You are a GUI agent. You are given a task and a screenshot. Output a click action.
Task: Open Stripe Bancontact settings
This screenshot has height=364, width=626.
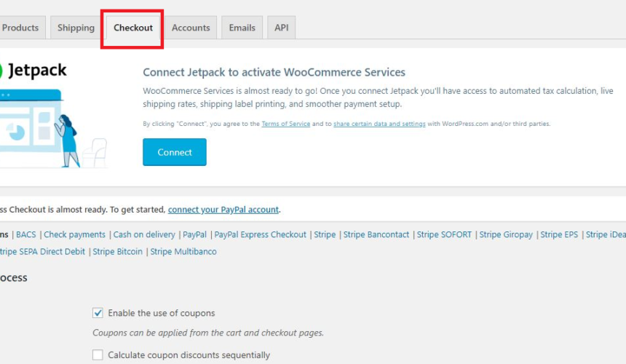coord(376,234)
